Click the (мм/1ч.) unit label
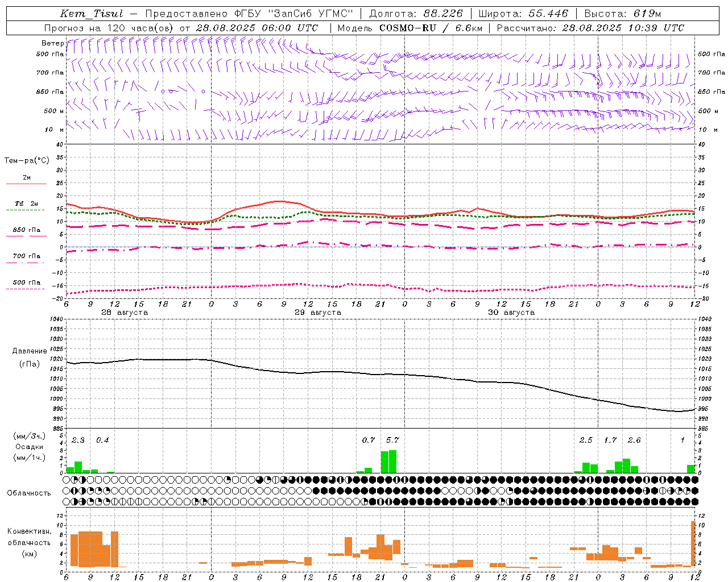Screen dimensions: 728x582 point(29,458)
